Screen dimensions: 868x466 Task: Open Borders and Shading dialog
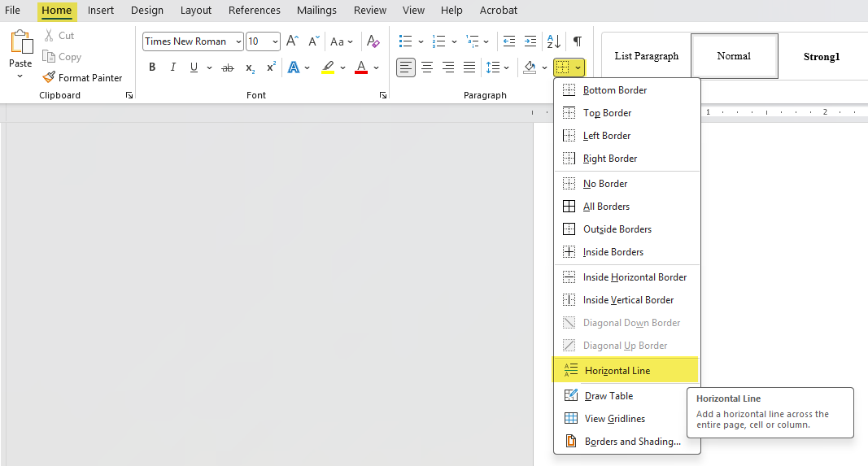click(627, 441)
